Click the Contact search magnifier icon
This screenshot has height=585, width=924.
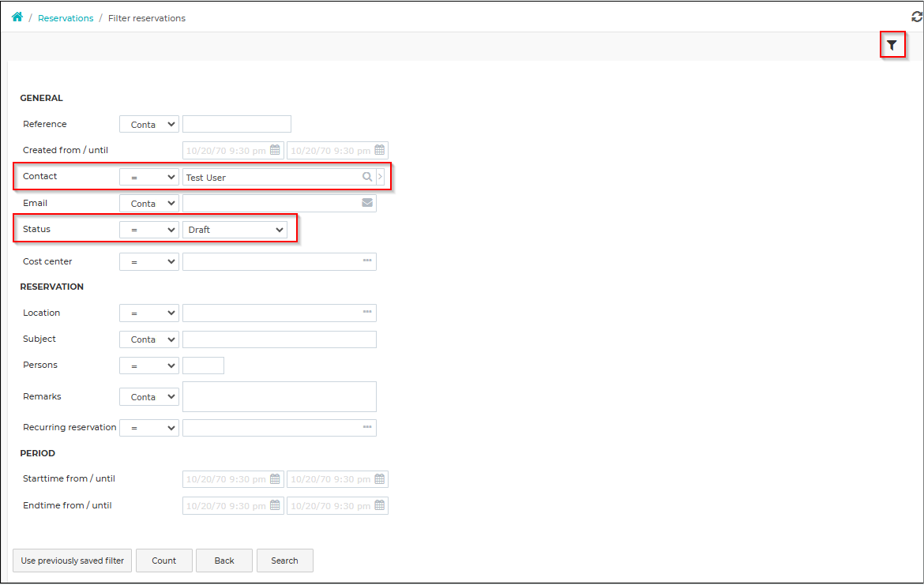367,177
